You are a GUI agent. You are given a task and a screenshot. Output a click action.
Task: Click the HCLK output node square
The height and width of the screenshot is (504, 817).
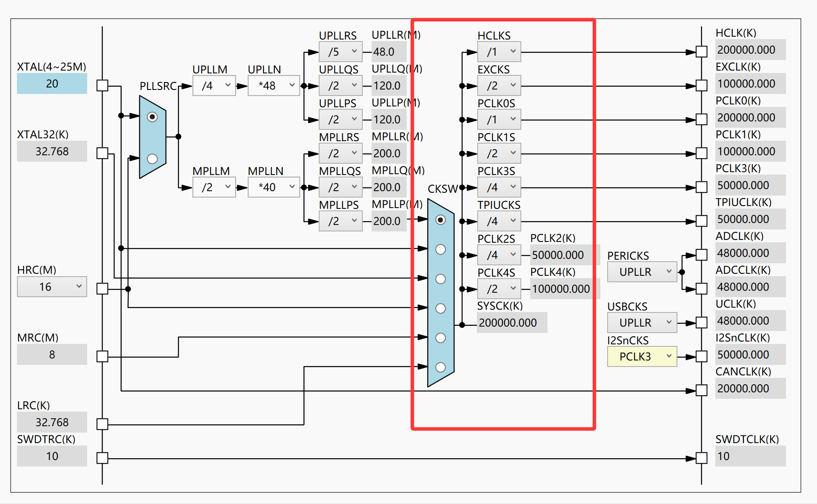pos(702,52)
